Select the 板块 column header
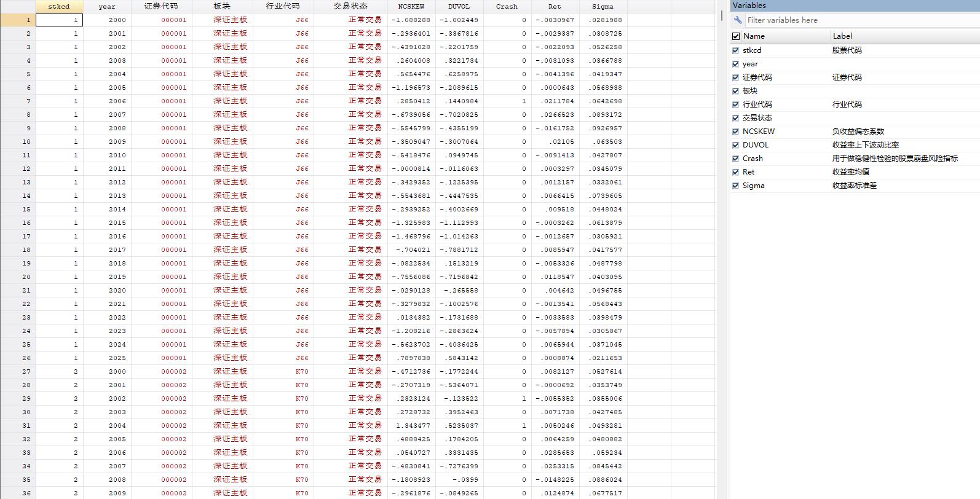This screenshot has width=980, height=499. tap(222, 6)
